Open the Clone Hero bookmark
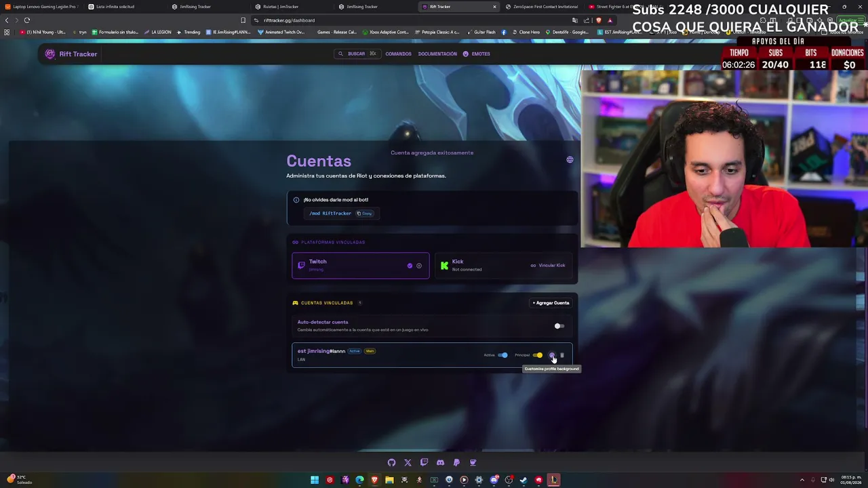868x488 pixels. point(526,32)
